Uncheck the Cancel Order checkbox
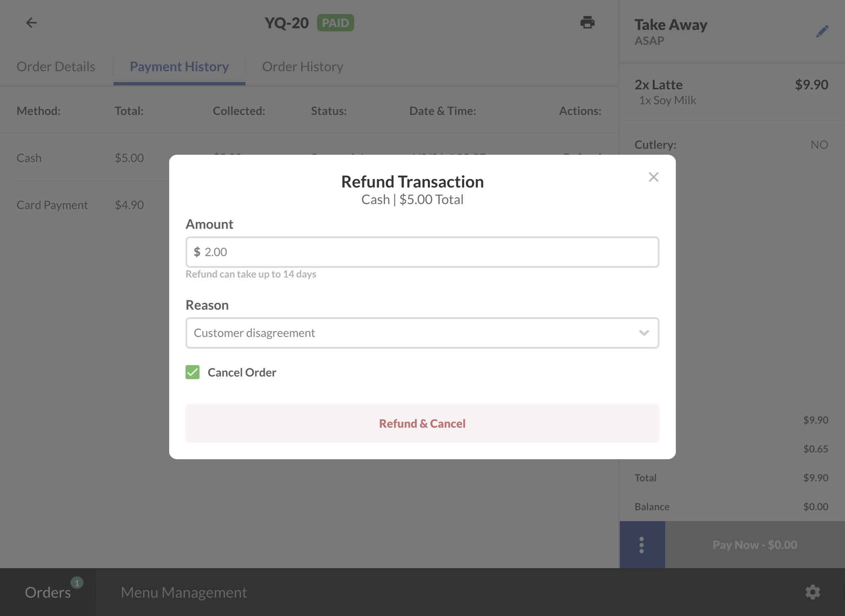Viewport: 845px width, 616px height. tap(193, 372)
